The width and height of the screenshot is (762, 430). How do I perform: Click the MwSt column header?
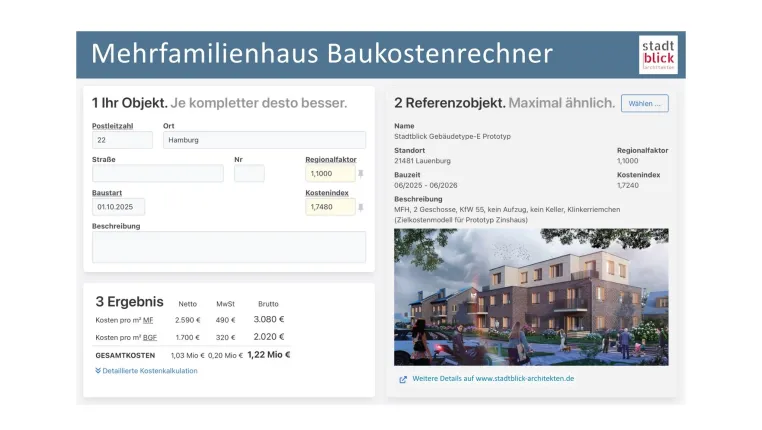(x=225, y=304)
